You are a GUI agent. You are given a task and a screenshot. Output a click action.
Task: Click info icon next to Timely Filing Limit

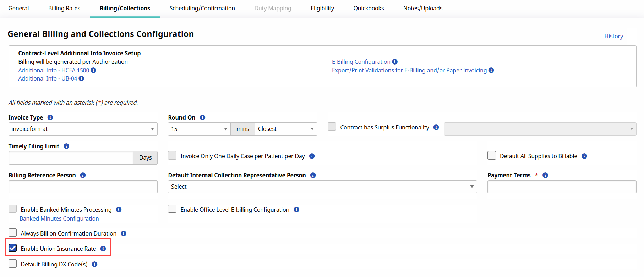point(66,146)
